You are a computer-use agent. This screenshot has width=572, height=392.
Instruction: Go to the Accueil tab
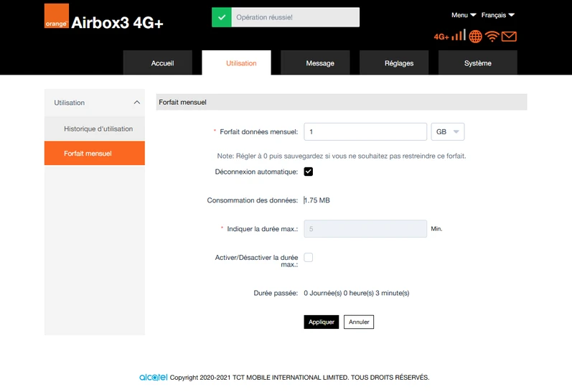click(162, 62)
